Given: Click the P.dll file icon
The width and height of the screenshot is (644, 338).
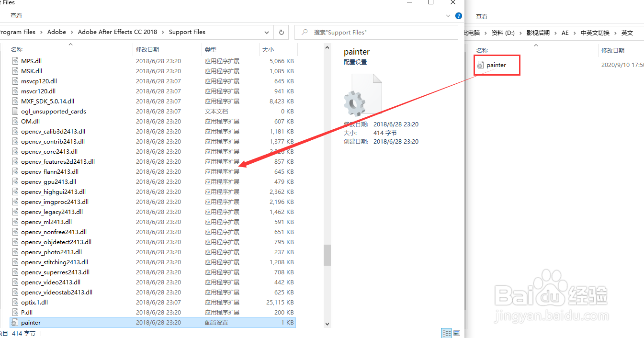Looking at the screenshot, I should 15,313.
